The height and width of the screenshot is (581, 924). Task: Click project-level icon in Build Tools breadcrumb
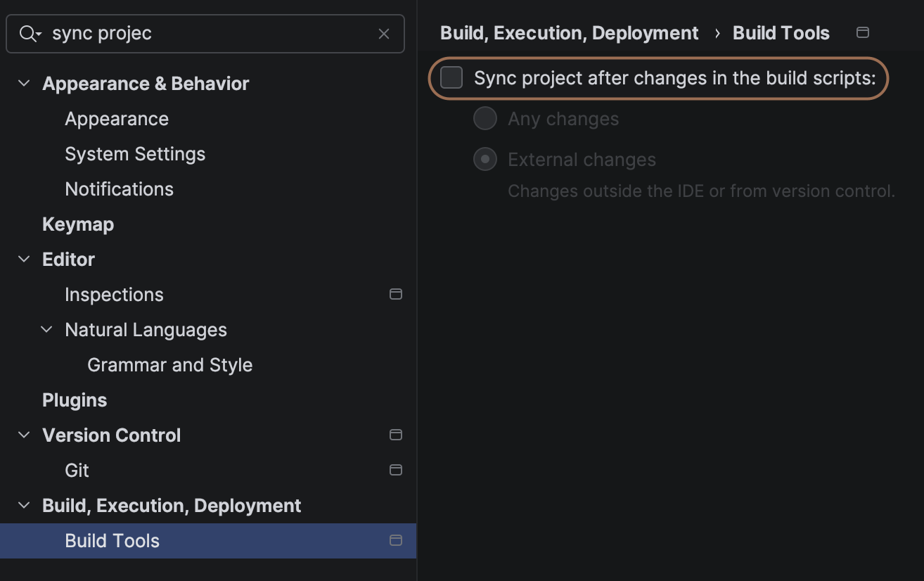tap(863, 33)
